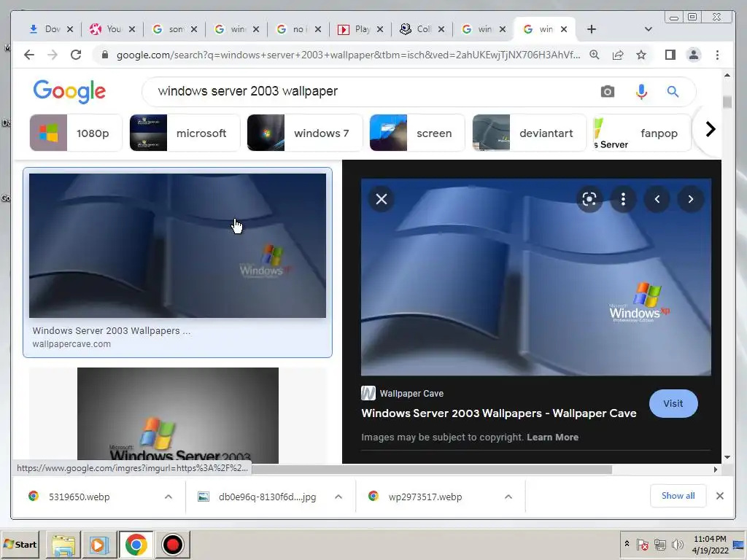Click Show all downloads
The width and height of the screenshot is (747, 560).
tap(678, 496)
